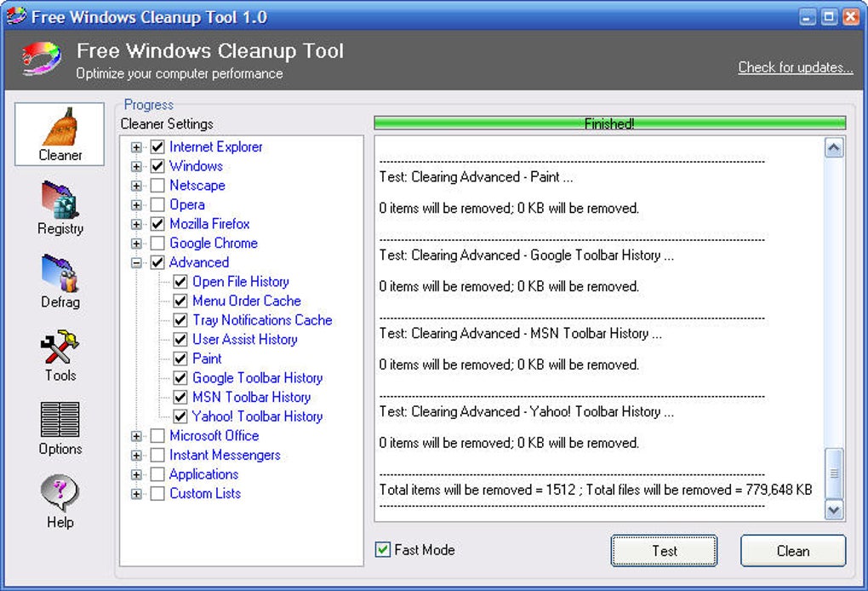868x591 pixels.
Task: Select the Google Chrome tree label
Action: tap(214, 244)
